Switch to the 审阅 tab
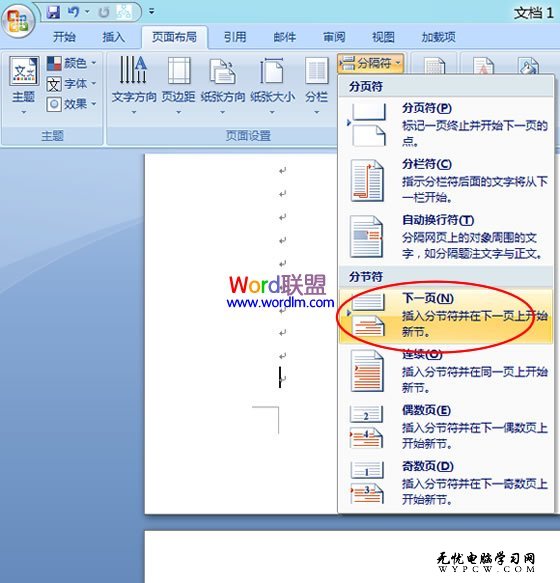 [x=334, y=37]
